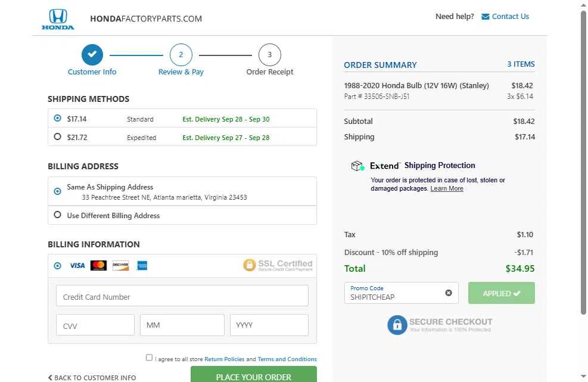Click the Customer Info step label
This screenshot has width=588, height=382.
[x=92, y=72]
